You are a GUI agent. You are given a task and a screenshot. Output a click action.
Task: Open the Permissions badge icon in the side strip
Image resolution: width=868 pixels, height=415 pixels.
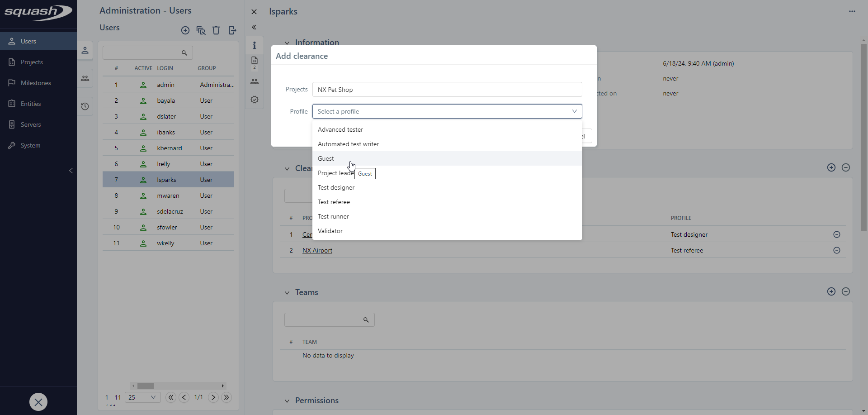[255, 100]
